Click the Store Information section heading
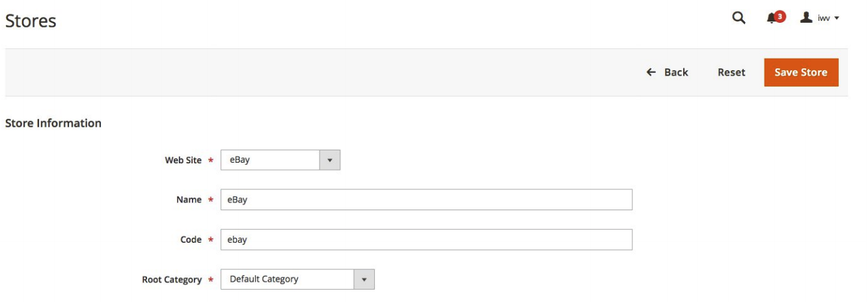868x302 pixels. pyautogui.click(x=53, y=123)
